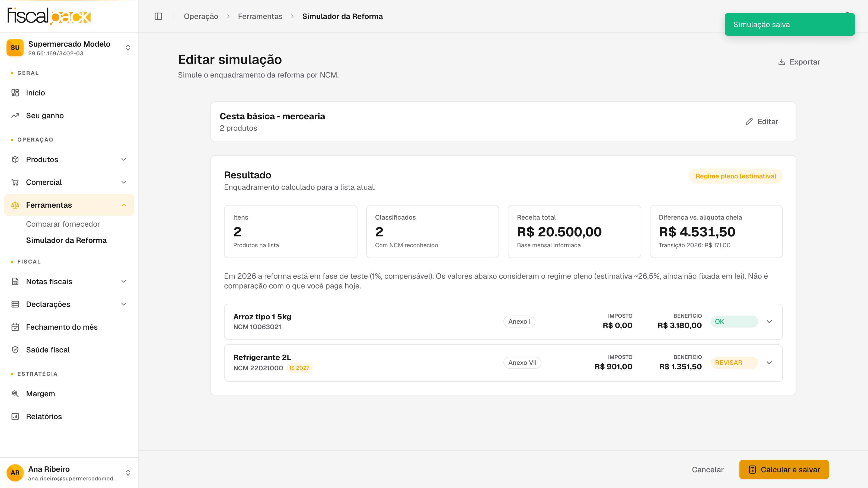Screen dimensions: 868x488
Task: Expand the Refrigerante 2L row
Action: (769, 363)
